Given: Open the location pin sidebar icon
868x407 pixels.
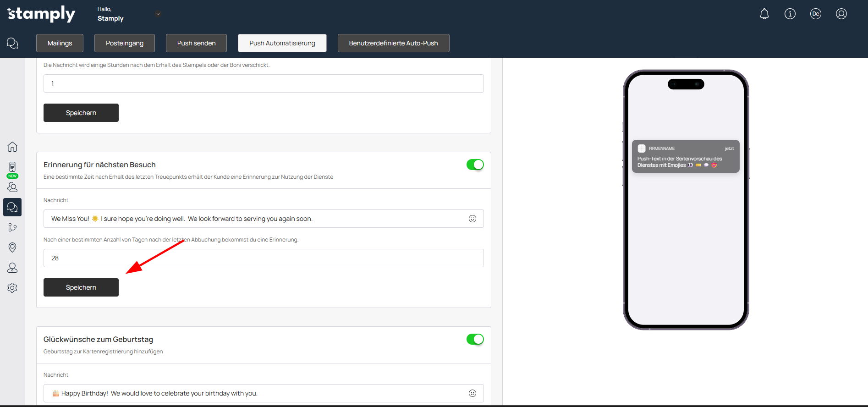Looking at the screenshot, I should pyautogui.click(x=12, y=247).
